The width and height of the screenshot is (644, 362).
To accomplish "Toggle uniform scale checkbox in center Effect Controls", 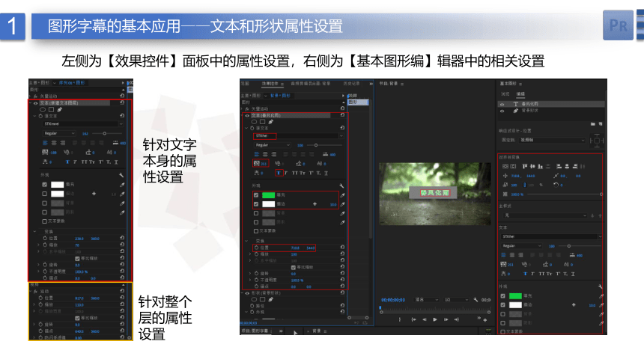I will tap(294, 267).
